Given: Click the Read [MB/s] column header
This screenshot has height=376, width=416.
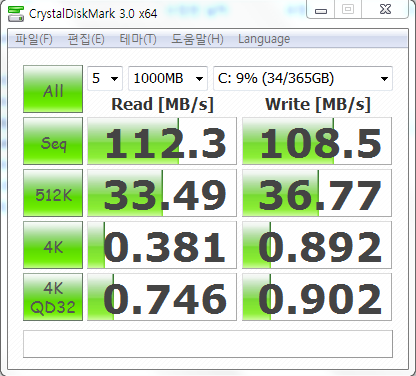Looking at the screenshot, I should (162, 105).
